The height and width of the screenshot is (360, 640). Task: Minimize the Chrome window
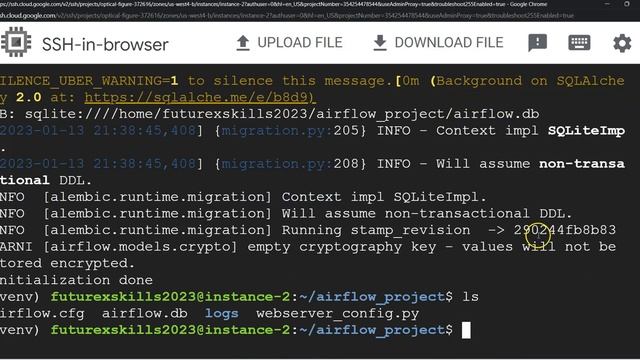[x=607, y=4]
